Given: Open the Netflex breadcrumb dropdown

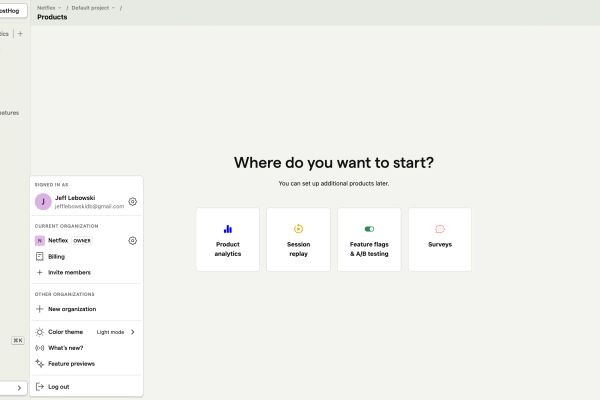Looking at the screenshot, I should (x=49, y=8).
